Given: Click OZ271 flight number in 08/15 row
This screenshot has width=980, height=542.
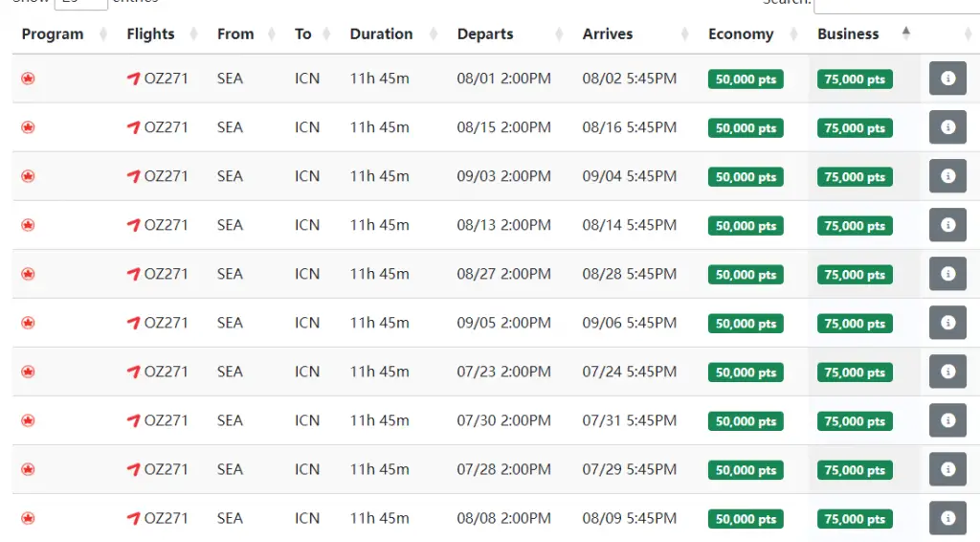Looking at the screenshot, I should tap(166, 127).
